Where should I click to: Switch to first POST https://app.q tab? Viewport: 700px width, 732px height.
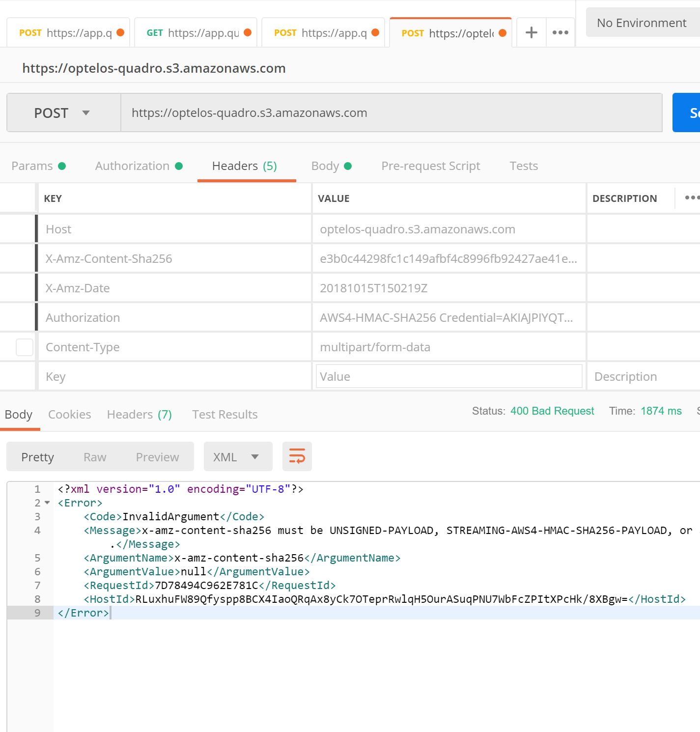pos(68,33)
